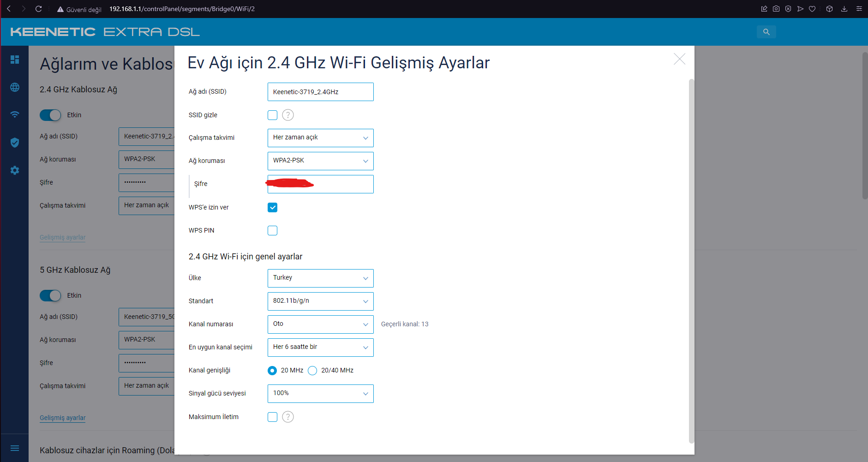Go forward using the browser forward arrow
868x462 pixels.
pos(24,9)
